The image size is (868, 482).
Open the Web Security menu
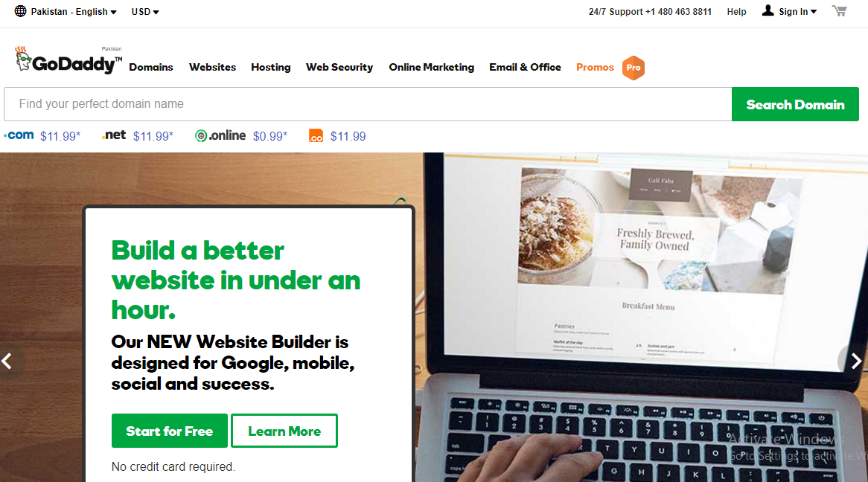pyautogui.click(x=339, y=67)
